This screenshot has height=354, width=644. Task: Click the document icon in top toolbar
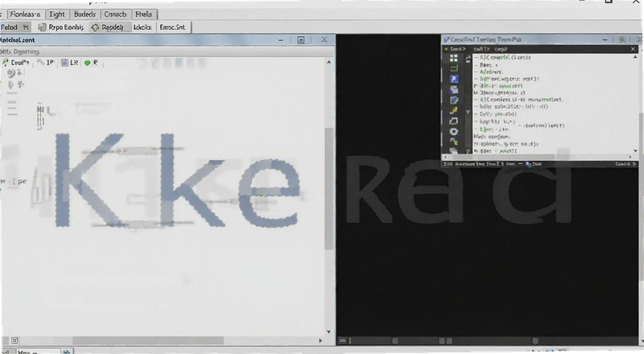click(42, 27)
